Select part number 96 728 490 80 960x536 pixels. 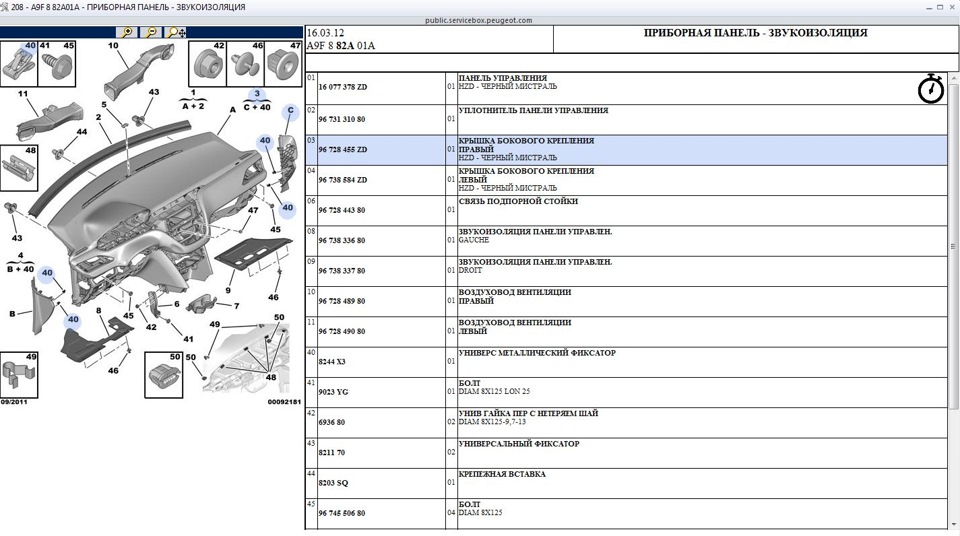[x=342, y=331]
